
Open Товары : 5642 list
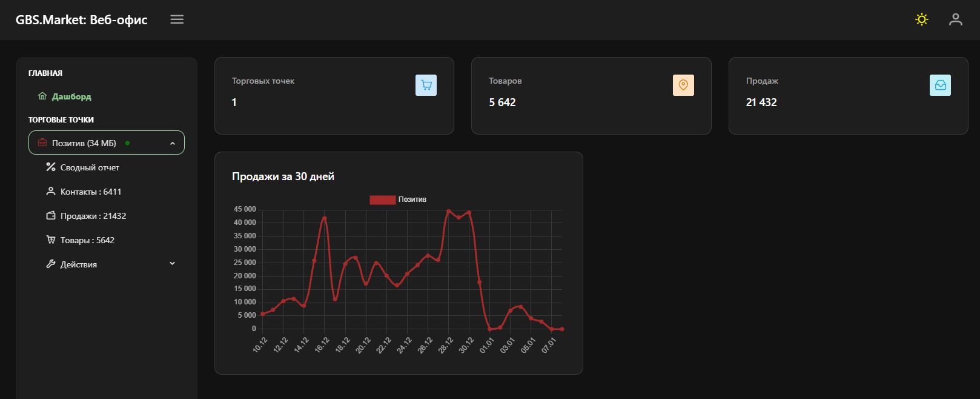pos(87,240)
